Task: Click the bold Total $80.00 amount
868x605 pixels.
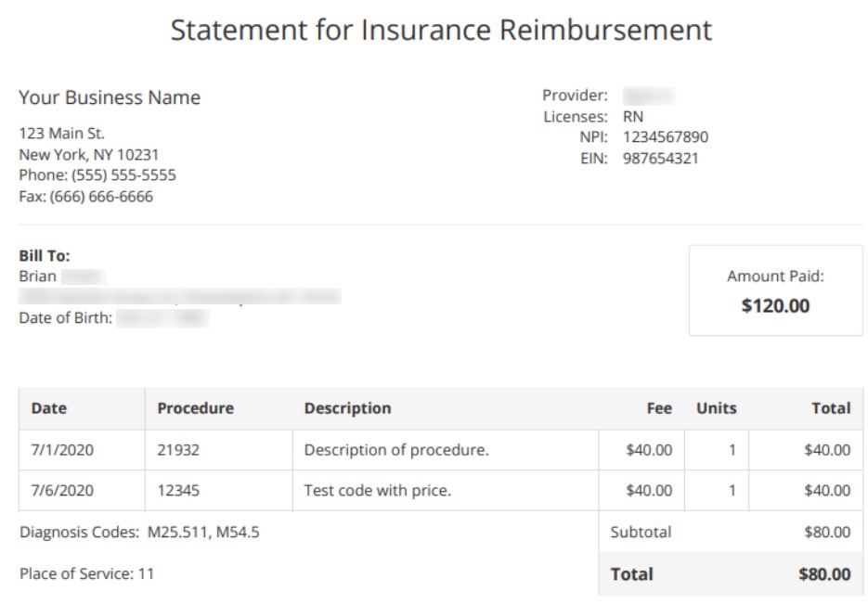Action: click(x=823, y=574)
